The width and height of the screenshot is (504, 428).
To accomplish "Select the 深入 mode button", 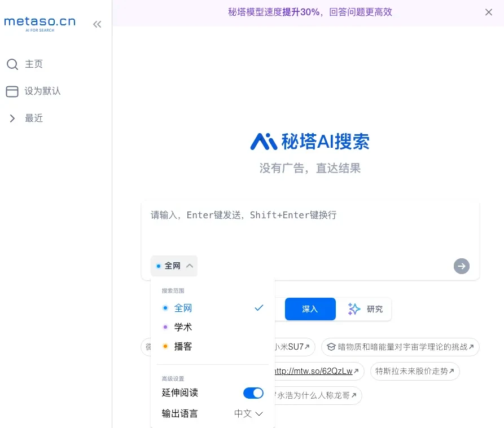I will [310, 309].
